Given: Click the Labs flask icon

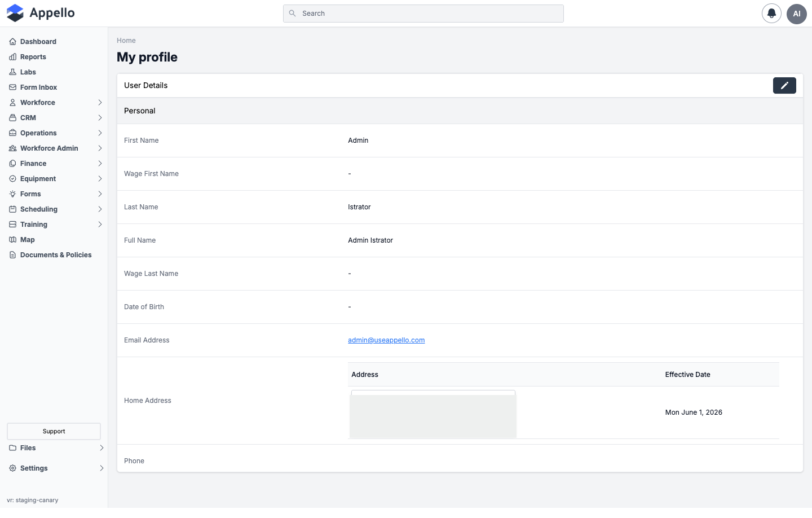Looking at the screenshot, I should coord(12,72).
